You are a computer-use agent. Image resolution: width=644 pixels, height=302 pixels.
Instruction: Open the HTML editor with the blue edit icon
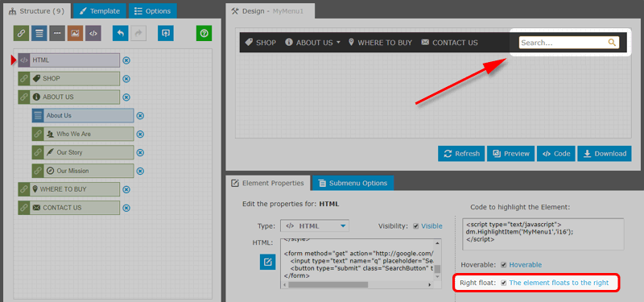point(267,262)
